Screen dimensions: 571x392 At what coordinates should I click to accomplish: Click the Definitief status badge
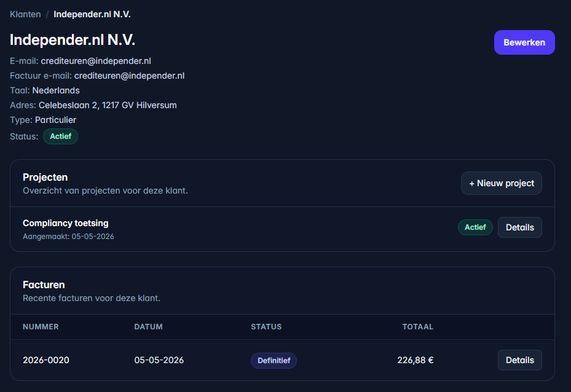click(x=274, y=361)
